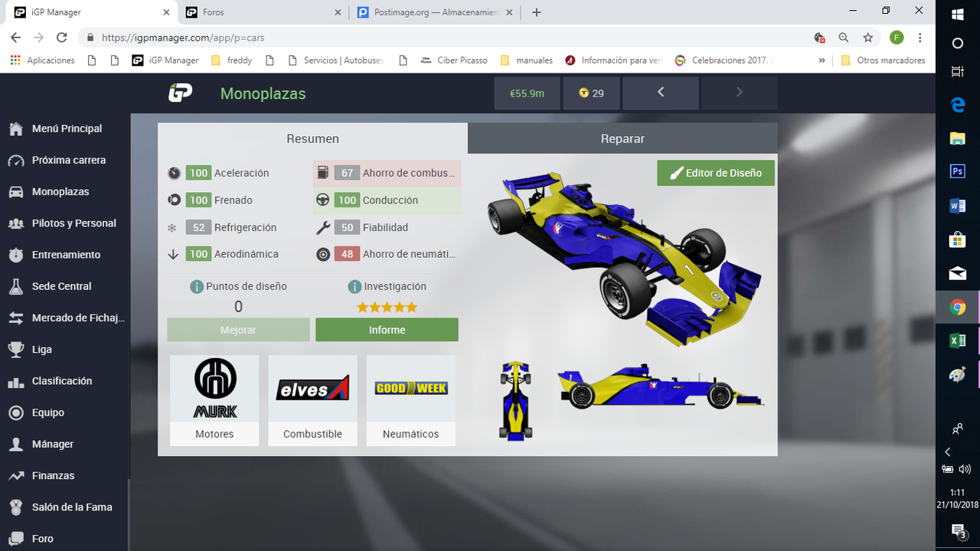
Task: Open a new browser tab
Action: 536,12
